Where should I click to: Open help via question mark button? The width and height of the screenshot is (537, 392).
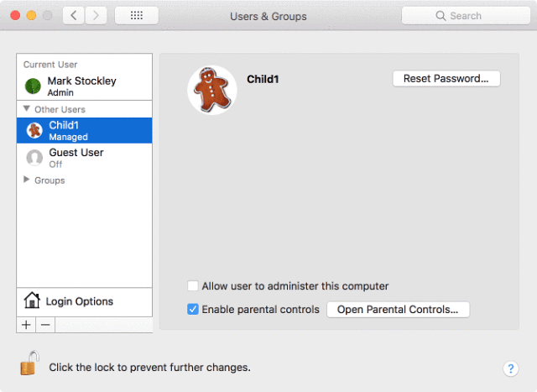click(x=511, y=368)
